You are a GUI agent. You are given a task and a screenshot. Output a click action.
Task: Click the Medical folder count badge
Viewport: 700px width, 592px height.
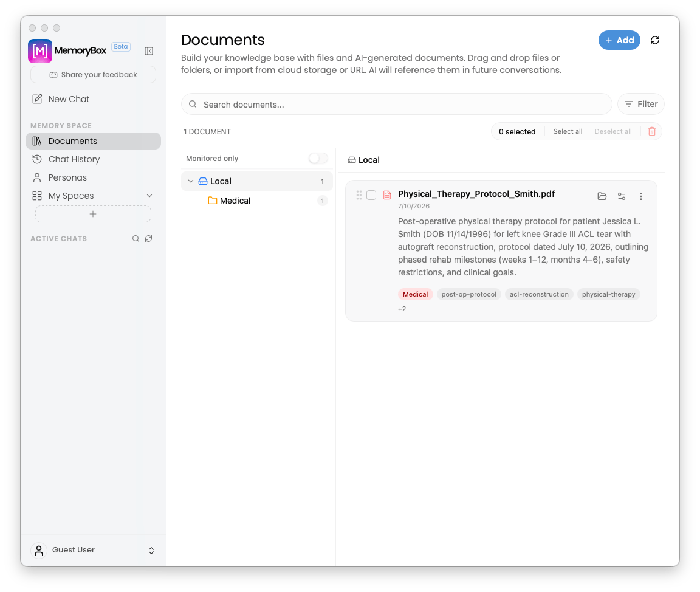tap(322, 201)
